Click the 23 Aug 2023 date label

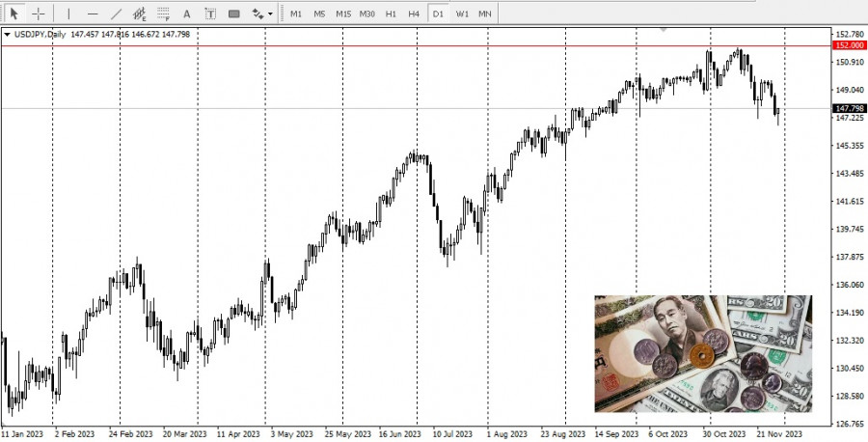pyautogui.click(x=563, y=433)
